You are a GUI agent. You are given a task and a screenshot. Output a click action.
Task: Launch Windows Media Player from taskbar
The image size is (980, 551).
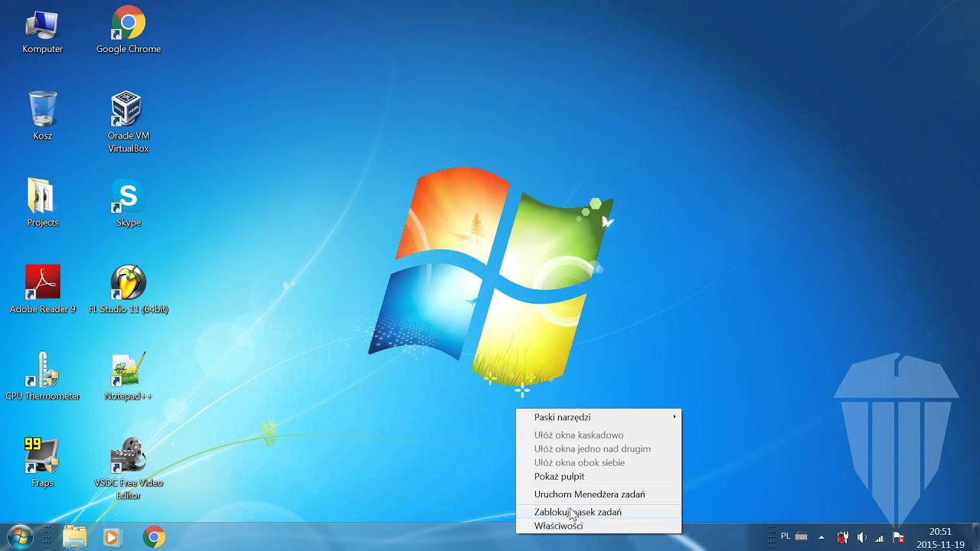(x=112, y=536)
